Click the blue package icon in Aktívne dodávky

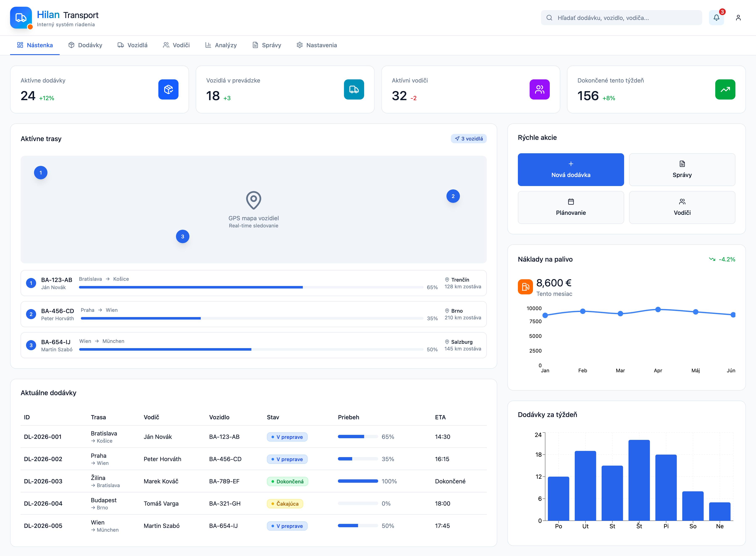pos(168,89)
